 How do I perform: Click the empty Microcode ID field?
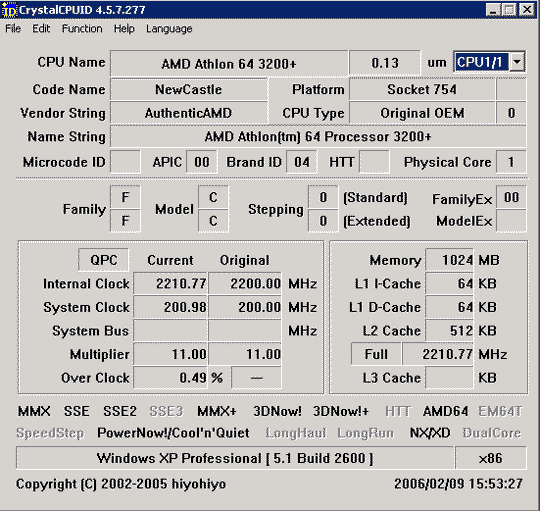coord(125,162)
